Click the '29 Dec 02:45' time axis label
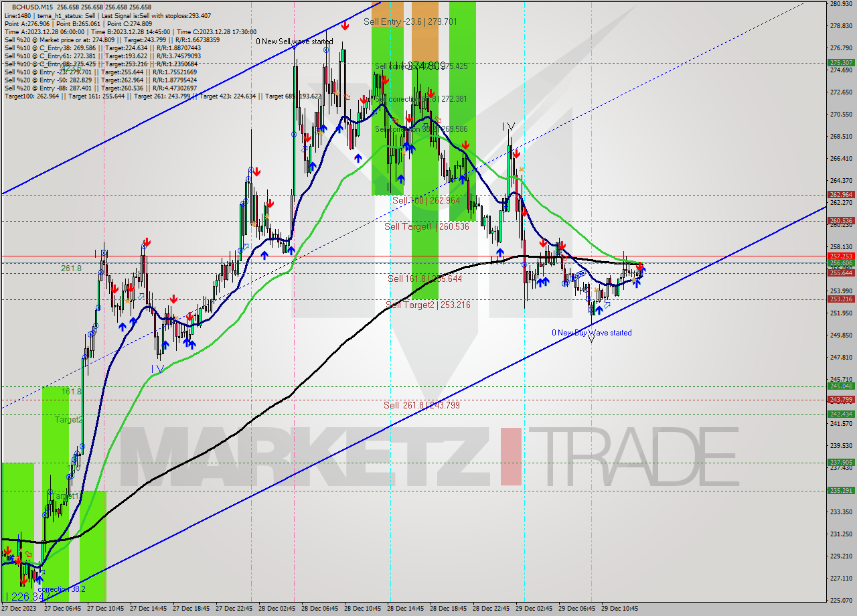 (x=534, y=609)
